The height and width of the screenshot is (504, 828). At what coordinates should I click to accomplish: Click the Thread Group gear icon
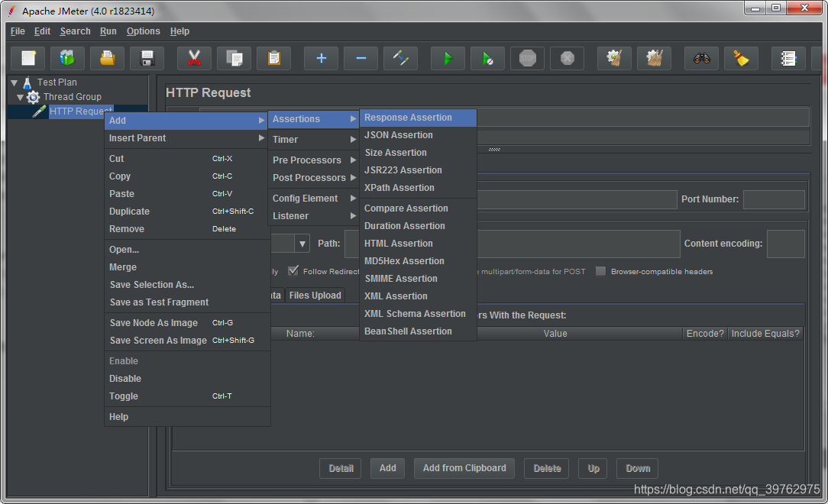tap(34, 96)
